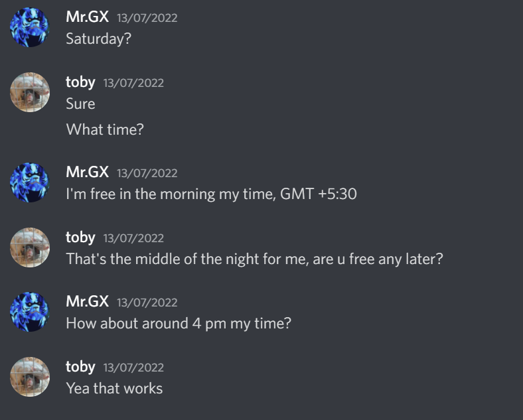Click Mr.GX avatar next to GMT +5:30 message
The width and height of the screenshot is (523, 420).
(30, 182)
